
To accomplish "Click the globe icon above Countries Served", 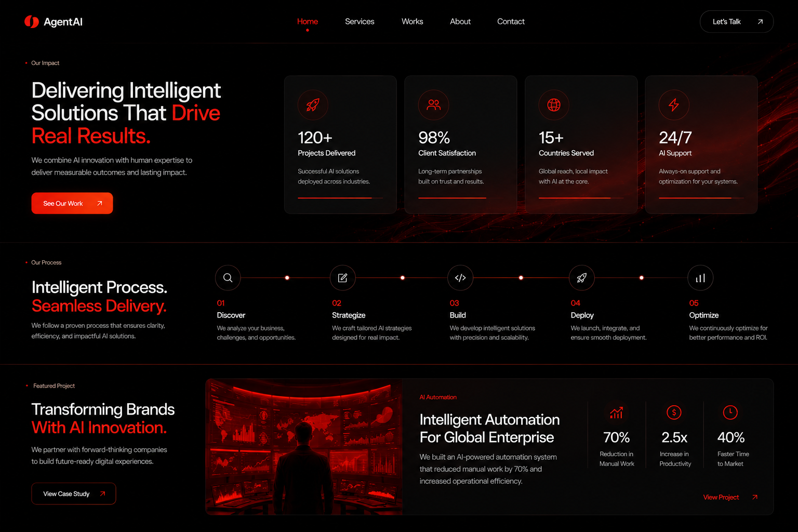I will coord(554,105).
